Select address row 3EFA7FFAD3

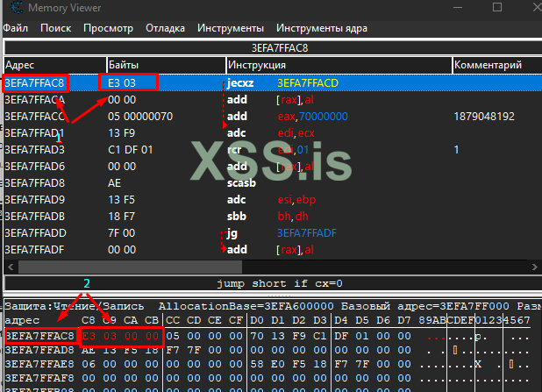(34, 150)
